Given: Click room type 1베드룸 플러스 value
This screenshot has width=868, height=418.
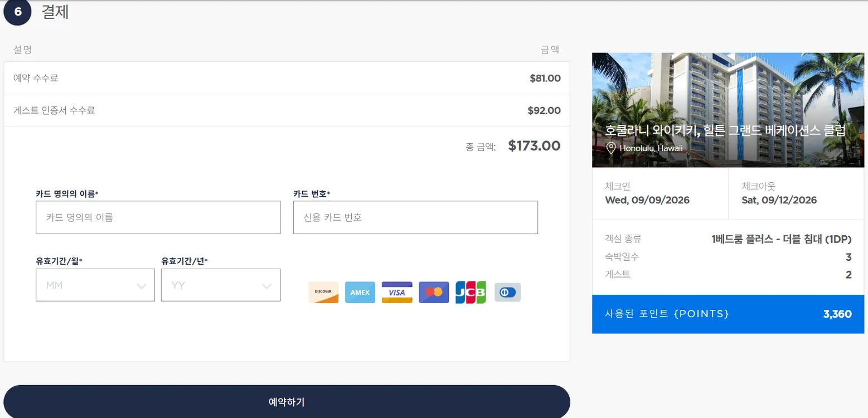Looking at the screenshot, I should coord(782,239).
